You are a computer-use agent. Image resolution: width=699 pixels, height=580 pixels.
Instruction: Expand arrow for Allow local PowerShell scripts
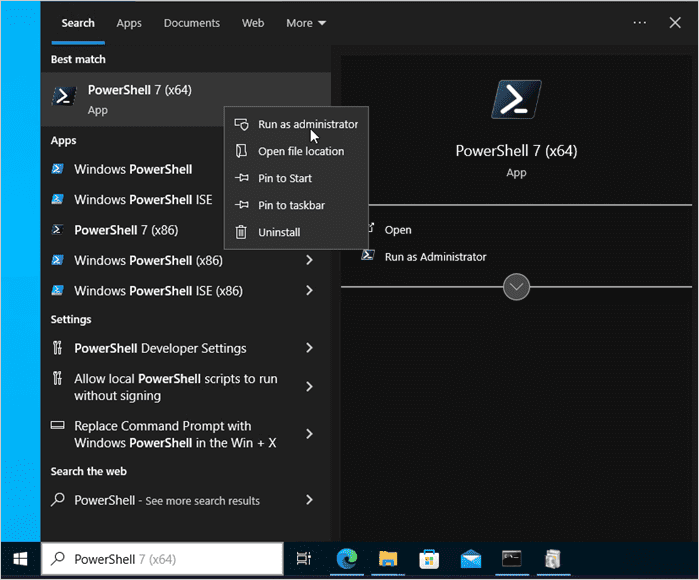tap(309, 387)
